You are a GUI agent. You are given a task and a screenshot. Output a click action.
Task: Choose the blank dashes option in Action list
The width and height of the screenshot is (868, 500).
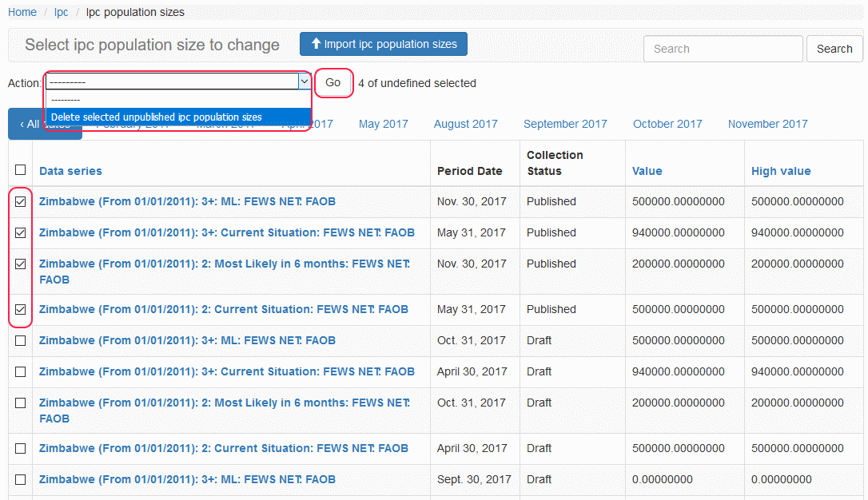coord(66,99)
